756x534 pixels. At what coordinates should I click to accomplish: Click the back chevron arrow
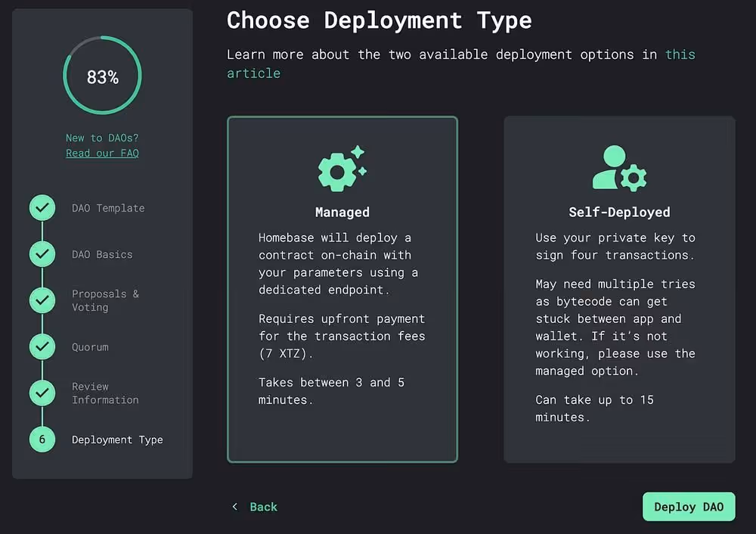coord(235,507)
